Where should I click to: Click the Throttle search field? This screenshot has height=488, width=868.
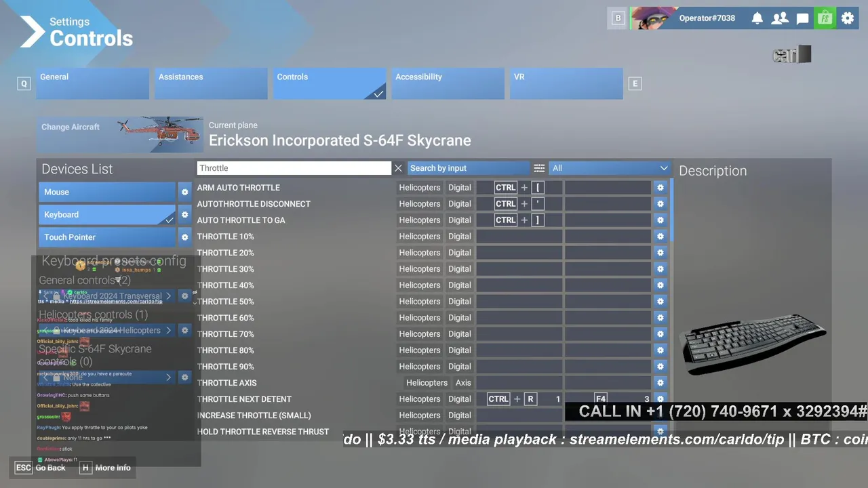[x=294, y=168]
